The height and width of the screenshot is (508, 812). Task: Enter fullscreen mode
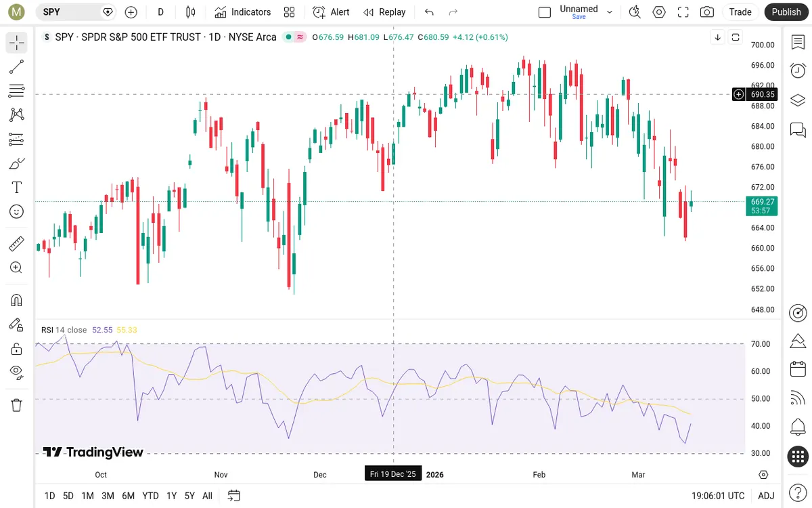coord(683,12)
